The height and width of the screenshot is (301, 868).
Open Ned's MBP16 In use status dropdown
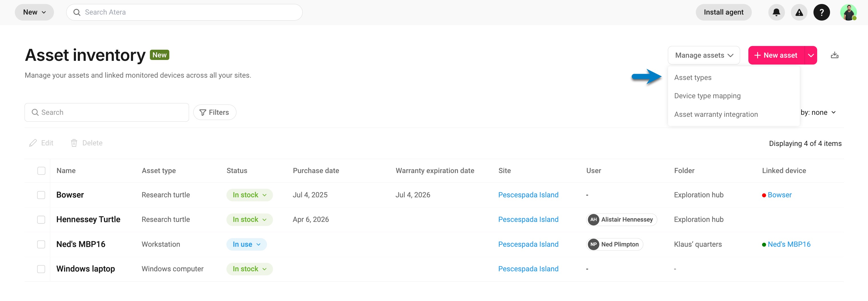pyautogui.click(x=246, y=244)
